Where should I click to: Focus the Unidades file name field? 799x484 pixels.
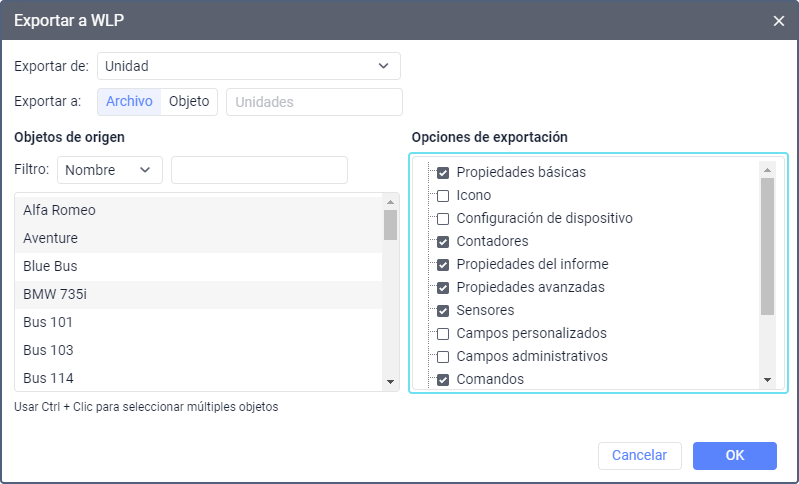pos(314,102)
